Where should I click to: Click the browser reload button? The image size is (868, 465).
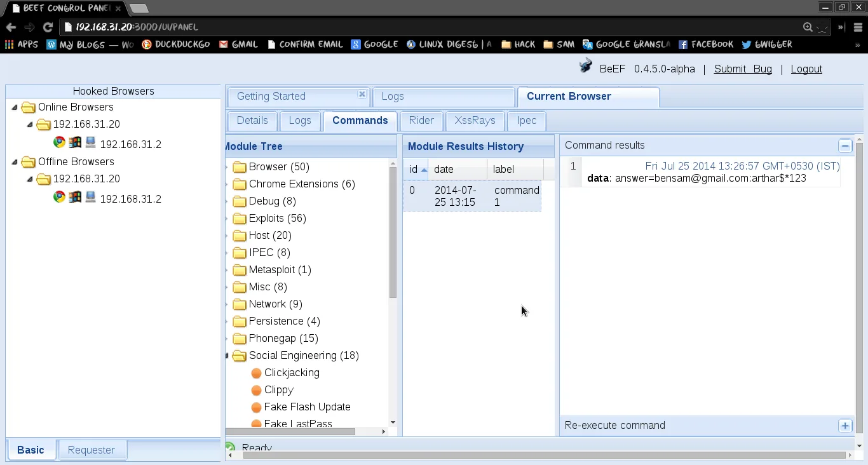coord(48,27)
